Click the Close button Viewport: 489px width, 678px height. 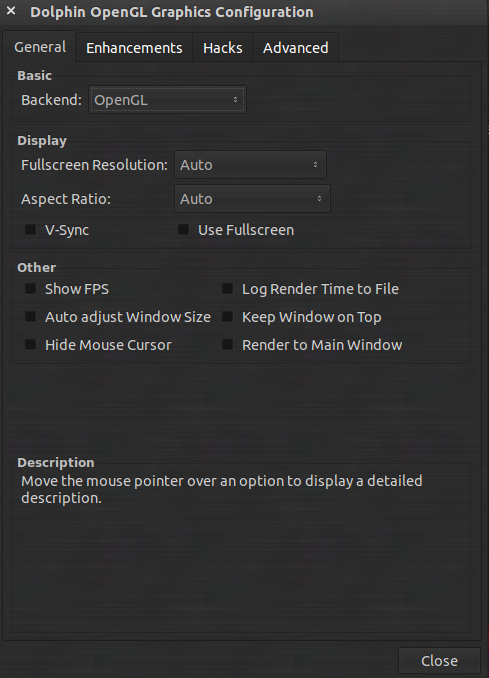[439, 661]
